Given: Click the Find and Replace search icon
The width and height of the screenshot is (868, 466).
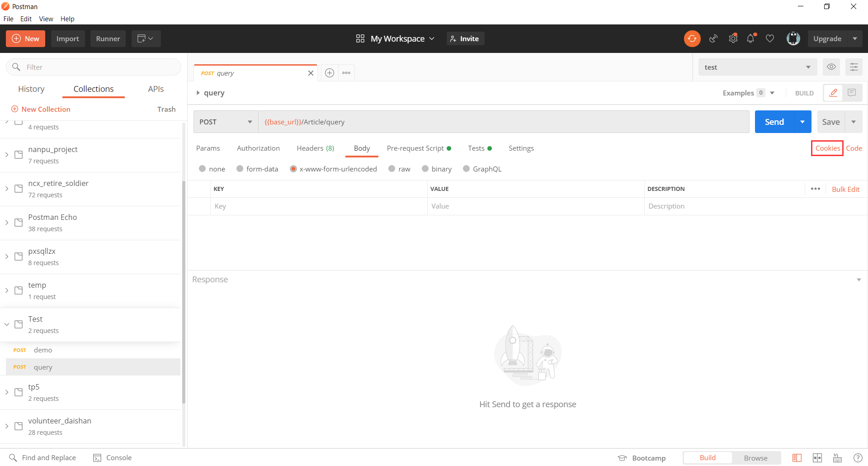Looking at the screenshot, I should point(13,458).
